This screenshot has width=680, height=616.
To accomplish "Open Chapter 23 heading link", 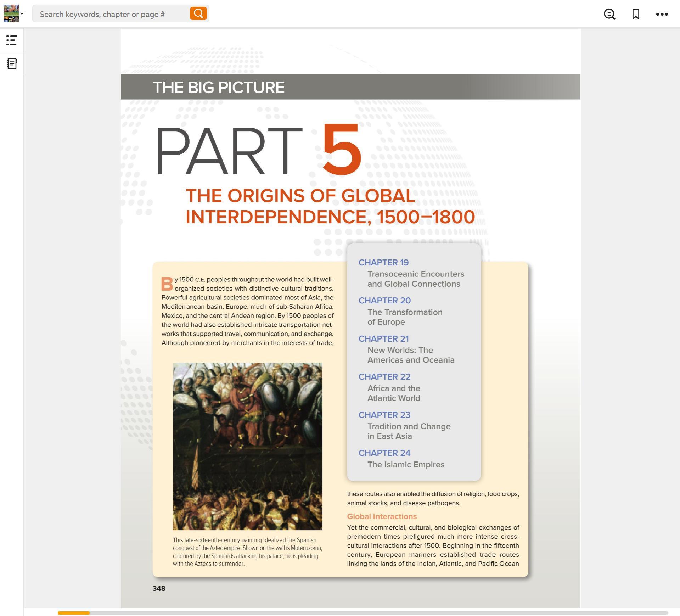I will [x=384, y=415].
